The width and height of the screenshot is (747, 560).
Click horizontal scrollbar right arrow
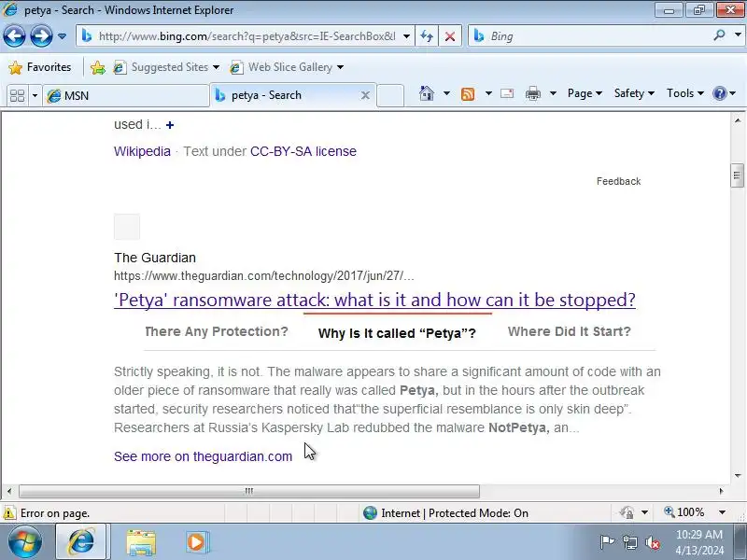(x=721, y=491)
